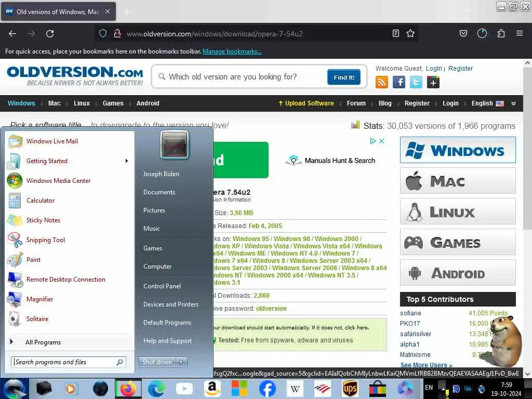Open Joseph Biden user folder
The height and width of the screenshot is (399, 532).
tap(161, 174)
